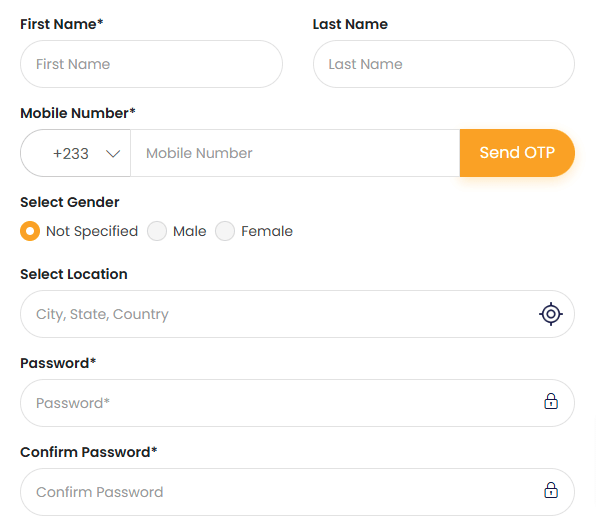The image size is (596, 532).
Task: Click the "Male" label text
Action: pos(190,231)
